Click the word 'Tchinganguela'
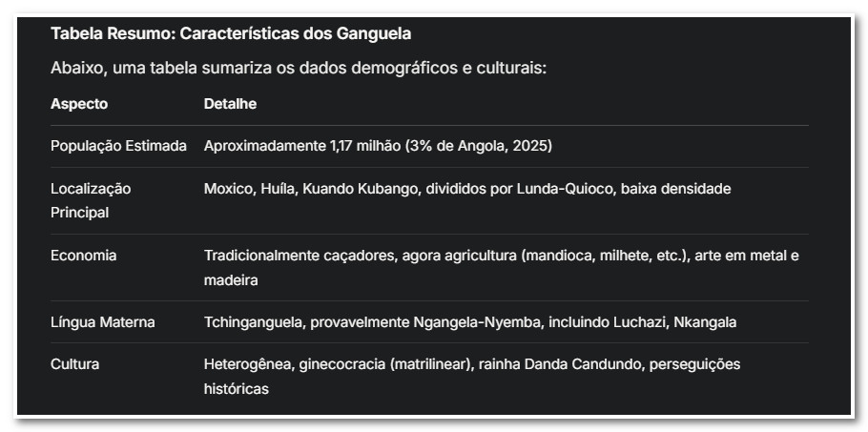The image size is (868, 432). 252,322
